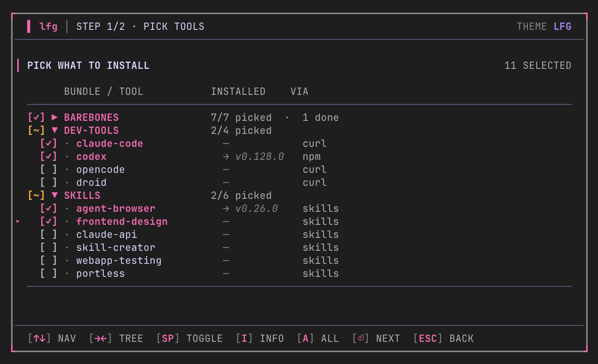Click the SKILLS 2/6 picked text
The width and height of the screenshot is (598, 364).
click(x=241, y=195)
